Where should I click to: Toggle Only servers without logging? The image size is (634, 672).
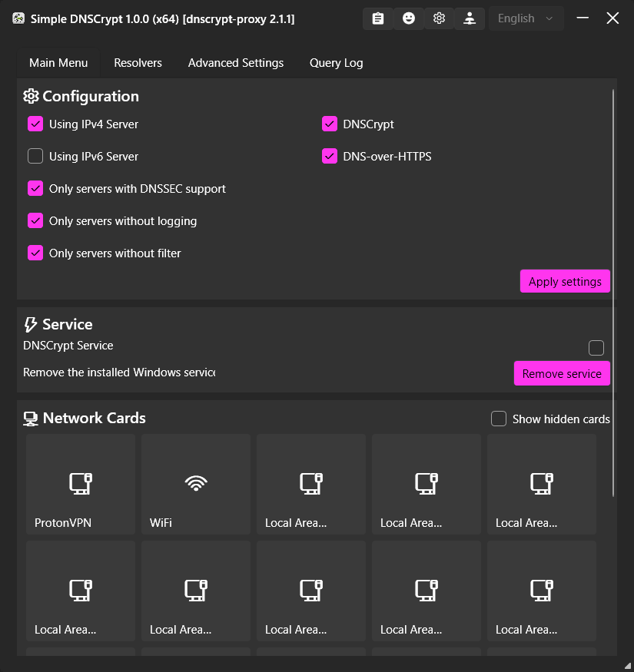(35, 220)
